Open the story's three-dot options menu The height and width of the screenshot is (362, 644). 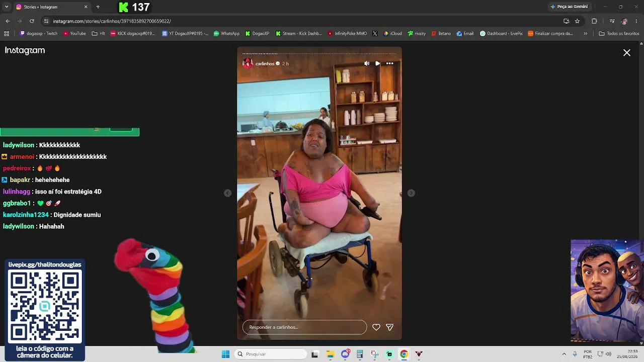tap(389, 63)
